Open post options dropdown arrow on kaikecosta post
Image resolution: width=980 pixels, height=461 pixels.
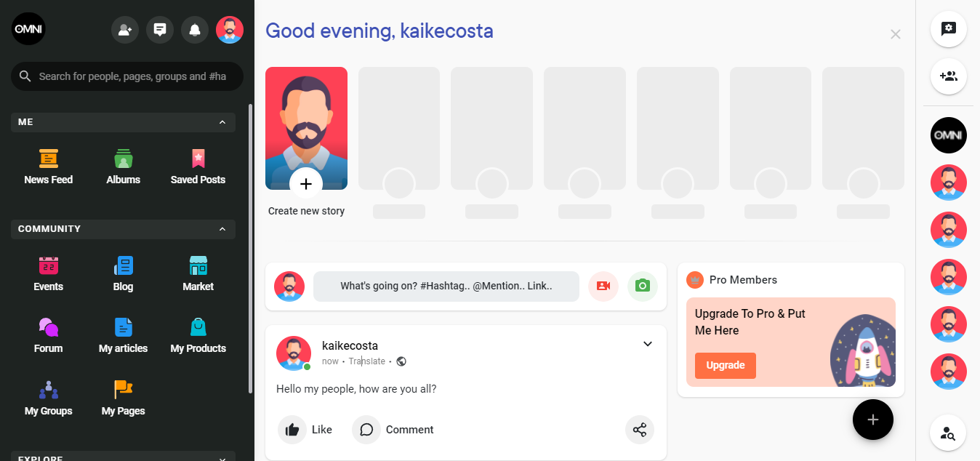pyautogui.click(x=648, y=344)
